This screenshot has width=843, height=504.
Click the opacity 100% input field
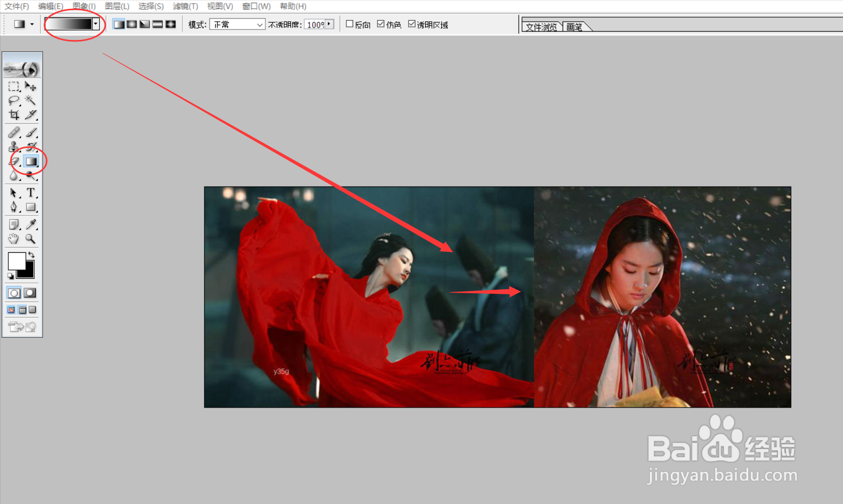click(x=315, y=24)
